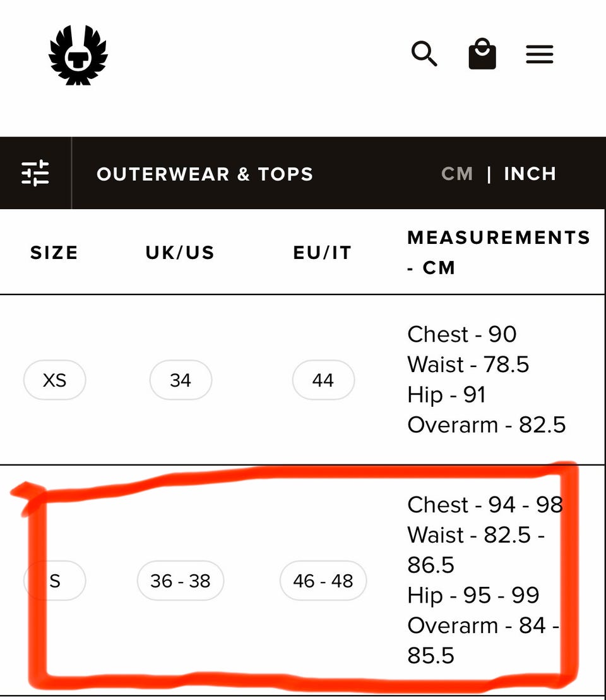The height and width of the screenshot is (700, 606).
Task: Click the 36 - 38 UK/US pill
Action: click(181, 581)
